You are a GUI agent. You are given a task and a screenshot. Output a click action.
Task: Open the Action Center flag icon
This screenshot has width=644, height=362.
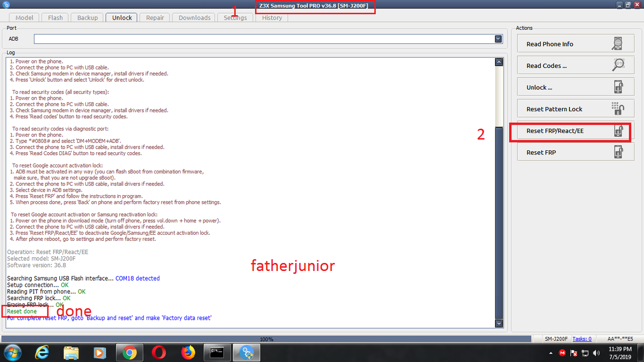click(574, 353)
